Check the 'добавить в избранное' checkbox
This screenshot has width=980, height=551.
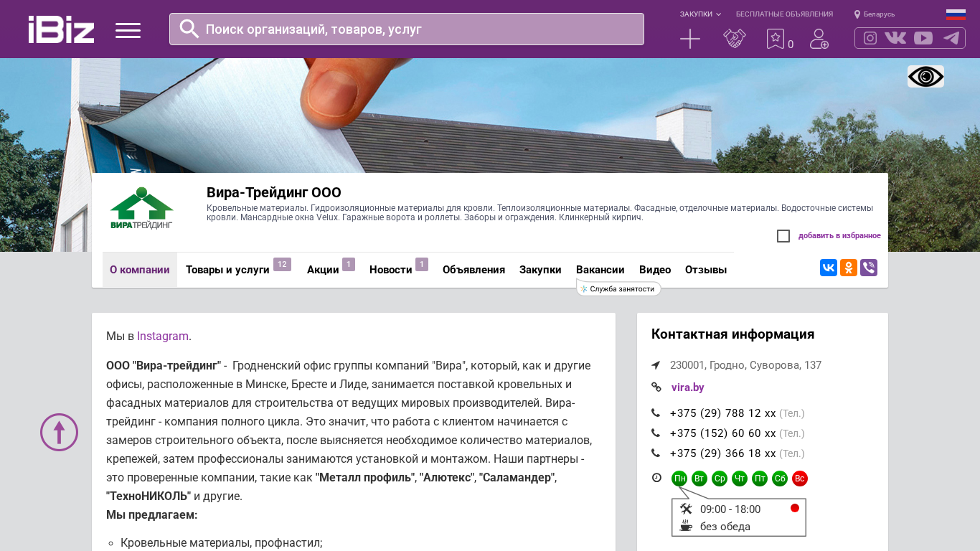pos(783,236)
